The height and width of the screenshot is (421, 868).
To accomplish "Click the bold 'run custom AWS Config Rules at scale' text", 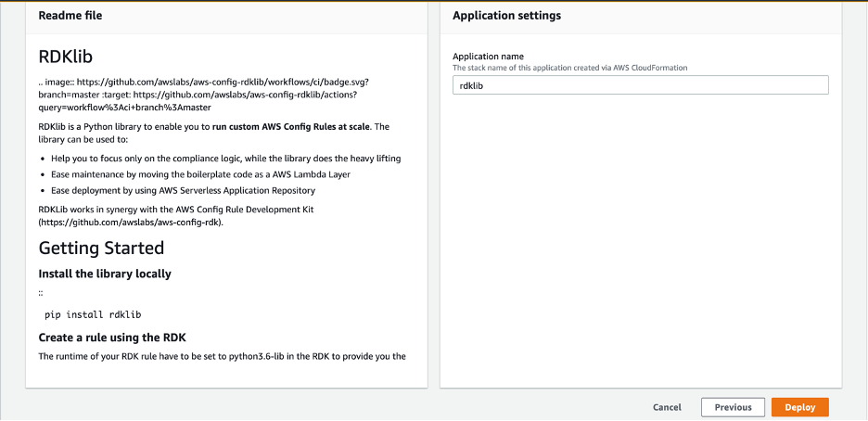I will [x=290, y=127].
